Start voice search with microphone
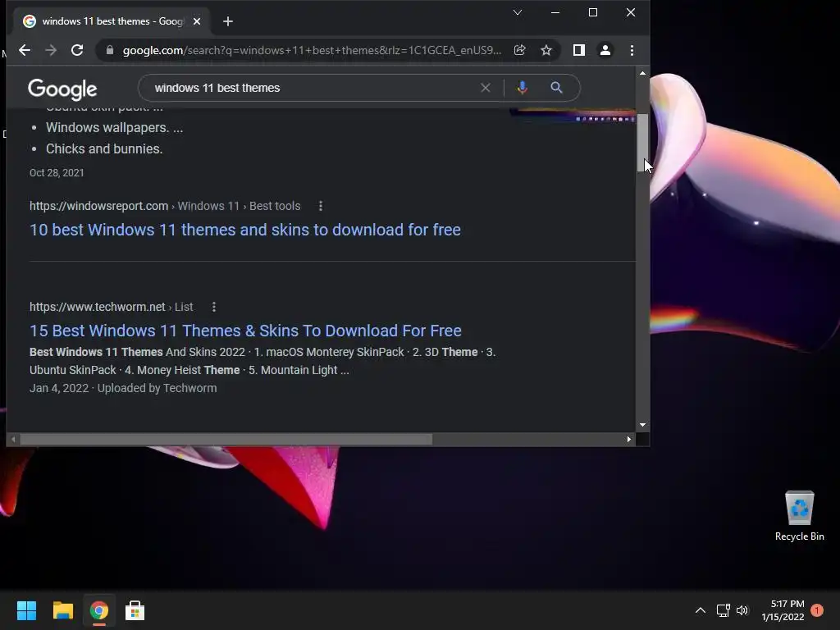The height and width of the screenshot is (630, 840). (x=522, y=88)
